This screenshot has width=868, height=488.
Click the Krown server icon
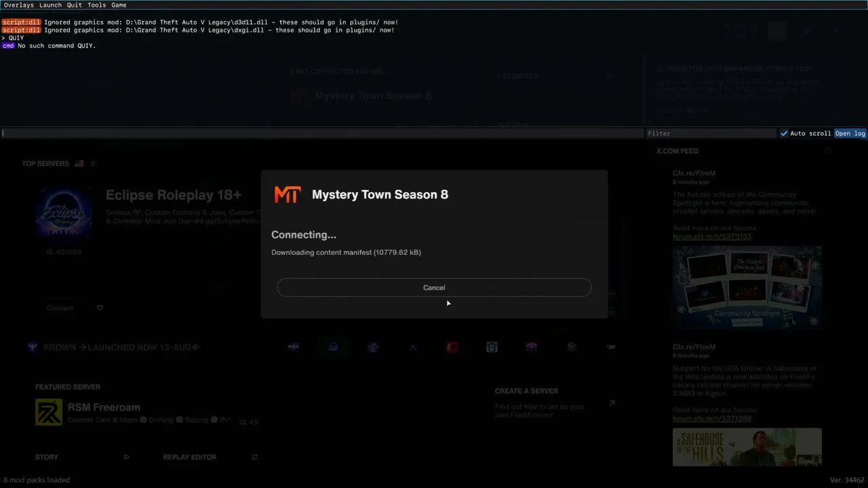[x=32, y=347]
